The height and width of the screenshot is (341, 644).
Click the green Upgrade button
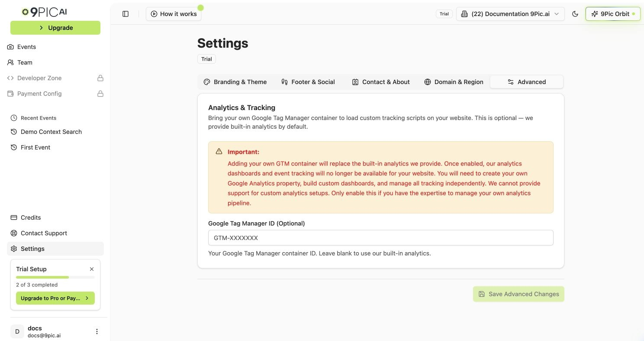click(x=55, y=28)
